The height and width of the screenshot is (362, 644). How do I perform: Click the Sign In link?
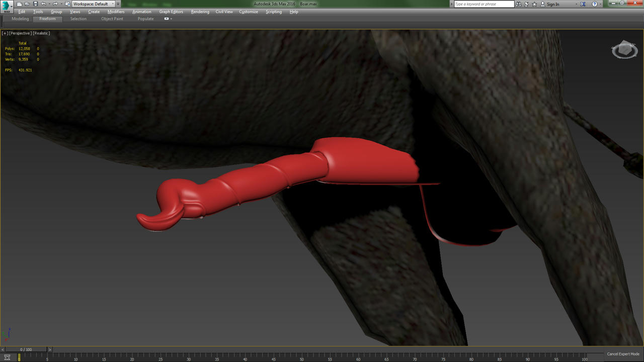pyautogui.click(x=553, y=4)
